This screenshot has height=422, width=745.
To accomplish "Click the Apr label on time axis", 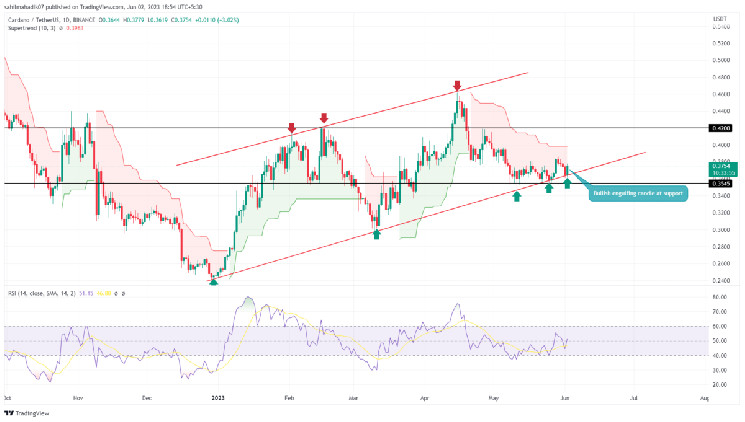I will (423, 398).
